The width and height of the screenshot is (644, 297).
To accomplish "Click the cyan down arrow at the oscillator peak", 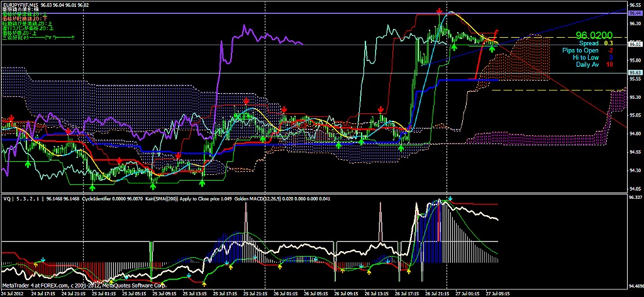I will 450,198.
